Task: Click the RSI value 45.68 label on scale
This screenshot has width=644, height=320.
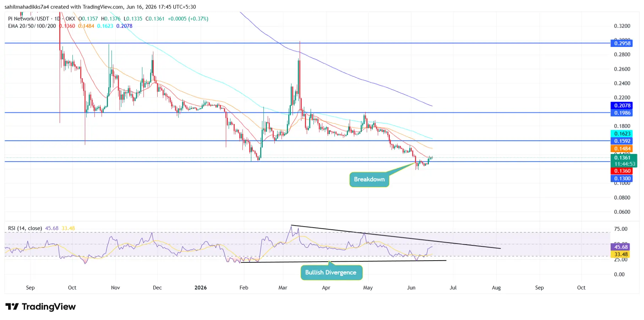Action: pos(621,247)
